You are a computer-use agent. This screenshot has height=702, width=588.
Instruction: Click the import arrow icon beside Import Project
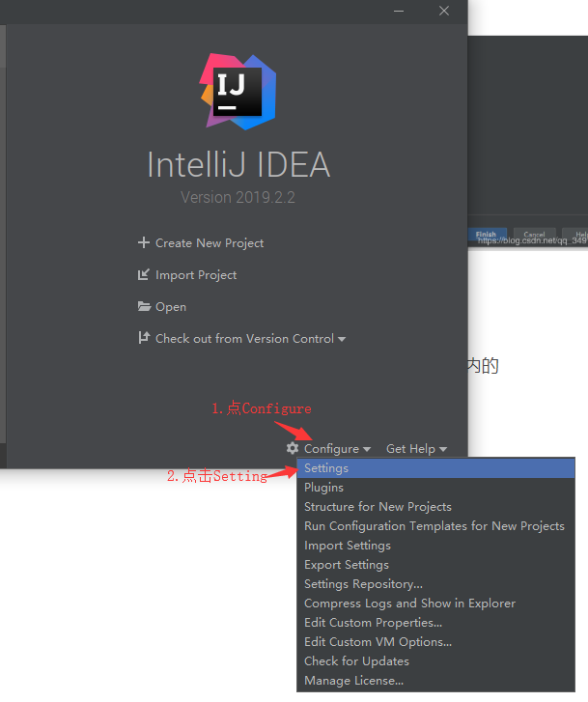pos(143,274)
